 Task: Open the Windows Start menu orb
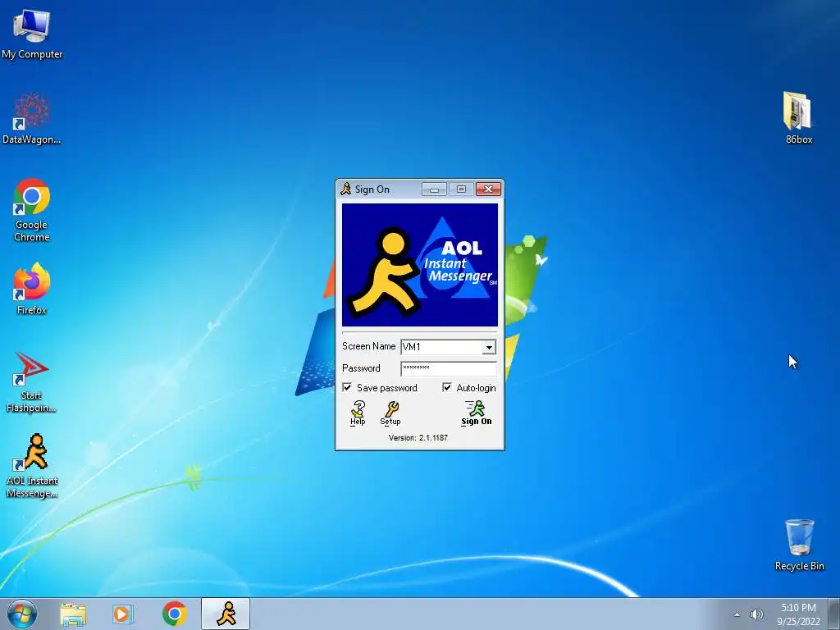[x=22, y=614]
